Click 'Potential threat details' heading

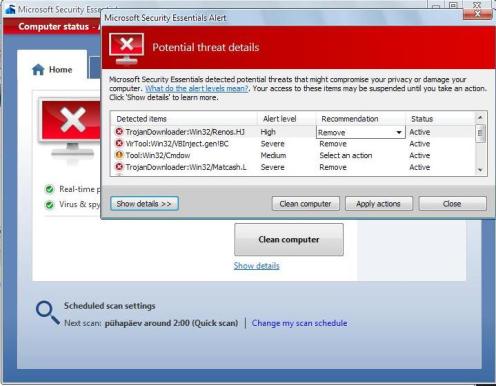pos(206,47)
